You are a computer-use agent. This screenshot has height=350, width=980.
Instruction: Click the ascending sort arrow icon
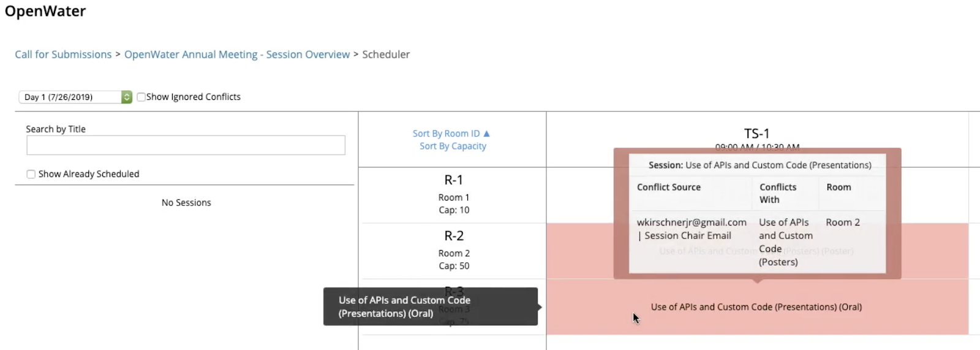pos(487,134)
